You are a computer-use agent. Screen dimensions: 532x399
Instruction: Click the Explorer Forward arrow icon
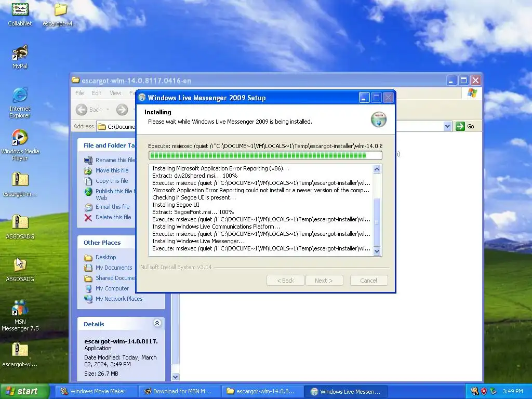tap(122, 110)
